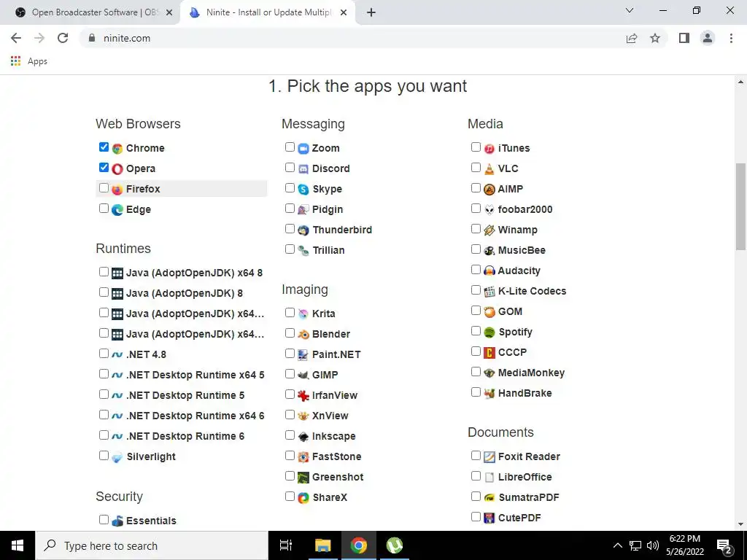The width and height of the screenshot is (747, 560).
Task: Click the Java (AdoptOpenJDK) x64 8 label
Action: pos(194,273)
